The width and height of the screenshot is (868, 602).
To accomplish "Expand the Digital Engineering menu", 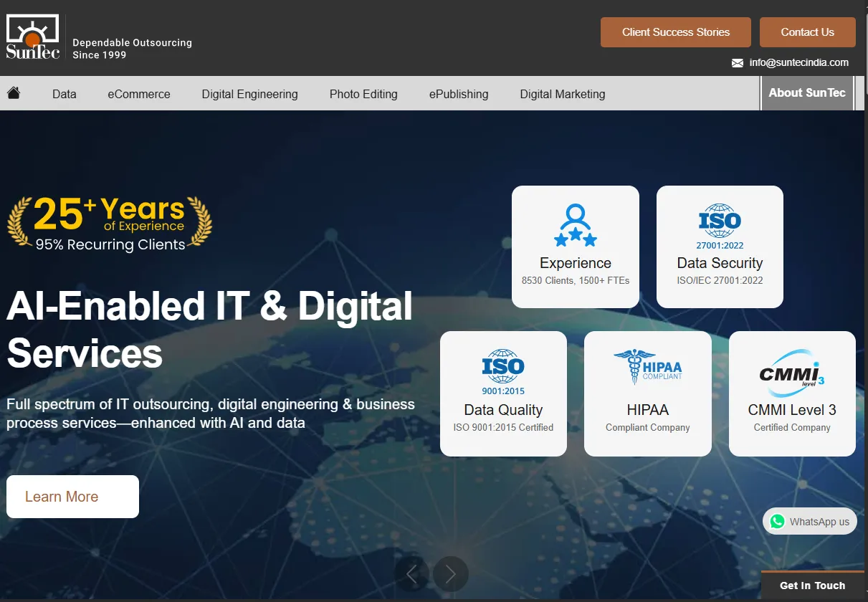I will 249,94.
